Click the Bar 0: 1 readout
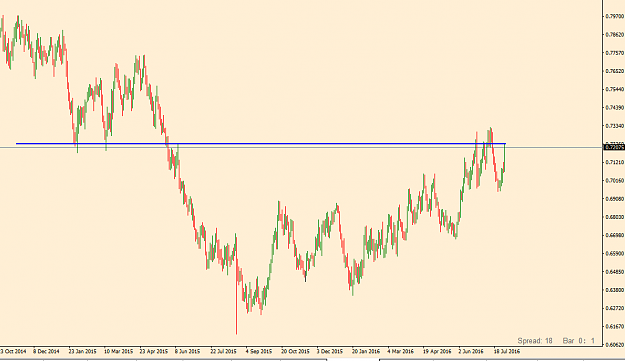The width and height of the screenshot is (625, 361). (578, 341)
